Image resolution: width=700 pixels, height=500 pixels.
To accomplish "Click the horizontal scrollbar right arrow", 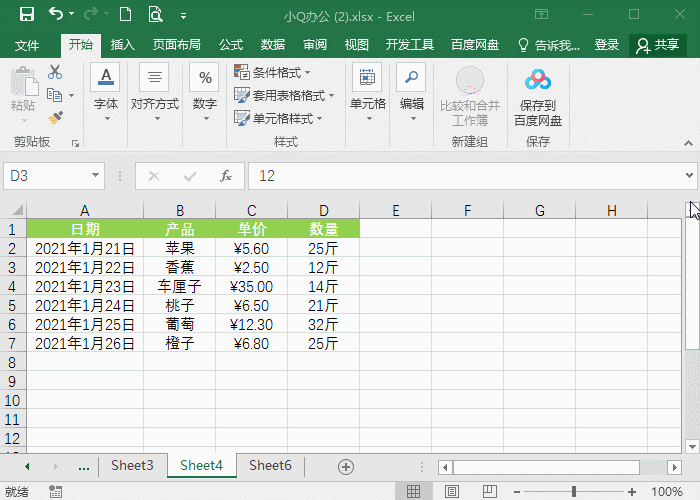I will [675, 467].
